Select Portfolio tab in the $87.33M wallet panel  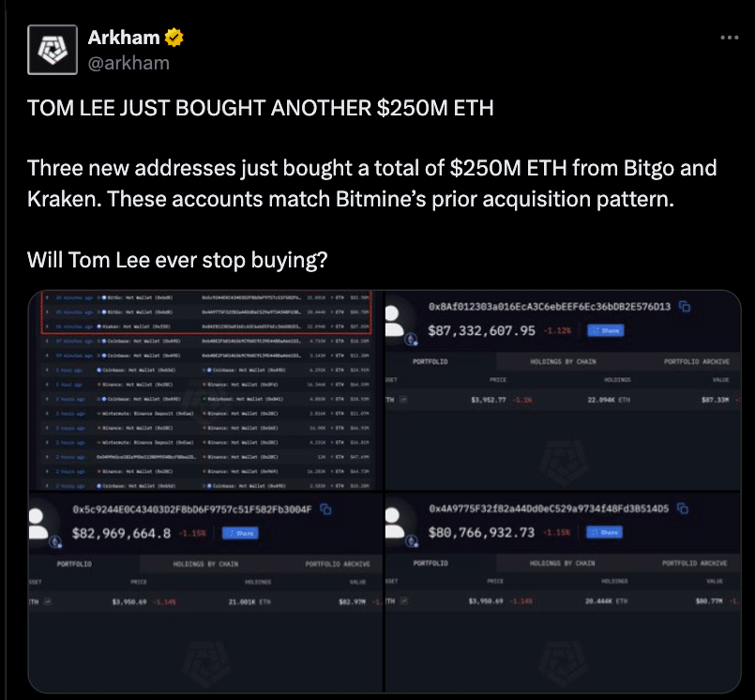[430, 361]
